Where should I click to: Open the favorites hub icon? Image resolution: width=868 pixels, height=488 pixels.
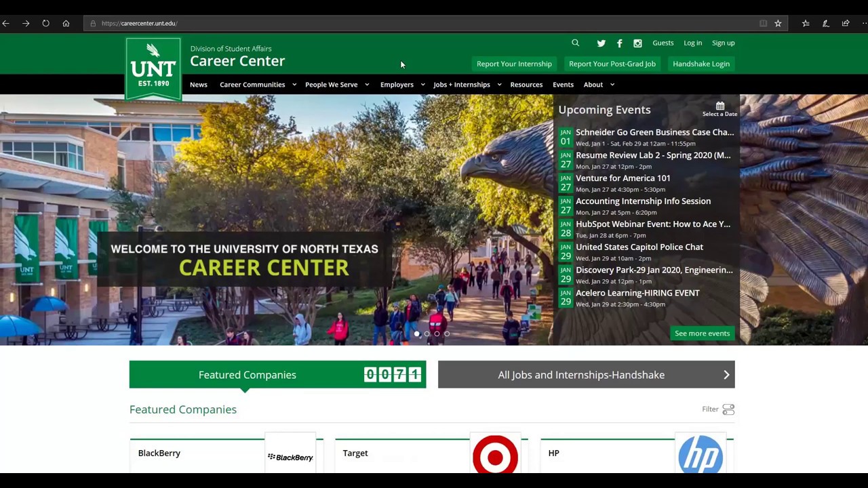coord(806,23)
